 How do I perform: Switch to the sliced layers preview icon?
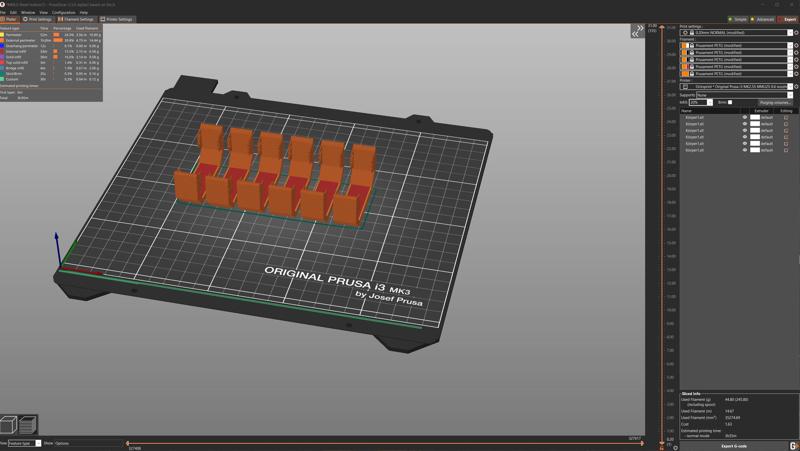(x=28, y=424)
